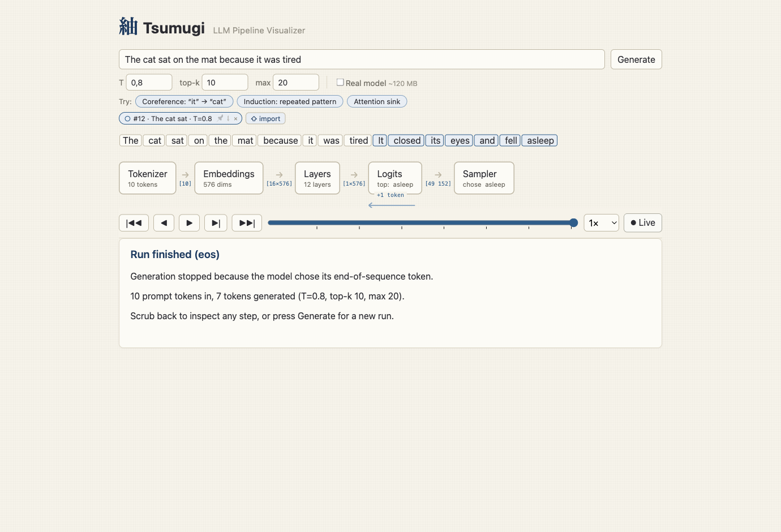Viewport: 781px width, 532px height.
Task: Select the generated token "It"
Action: point(380,140)
